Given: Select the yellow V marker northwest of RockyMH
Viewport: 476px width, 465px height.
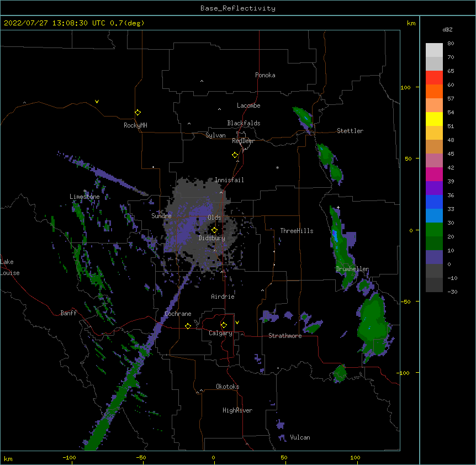Looking at the screenshot, I should tap(97, 102).
